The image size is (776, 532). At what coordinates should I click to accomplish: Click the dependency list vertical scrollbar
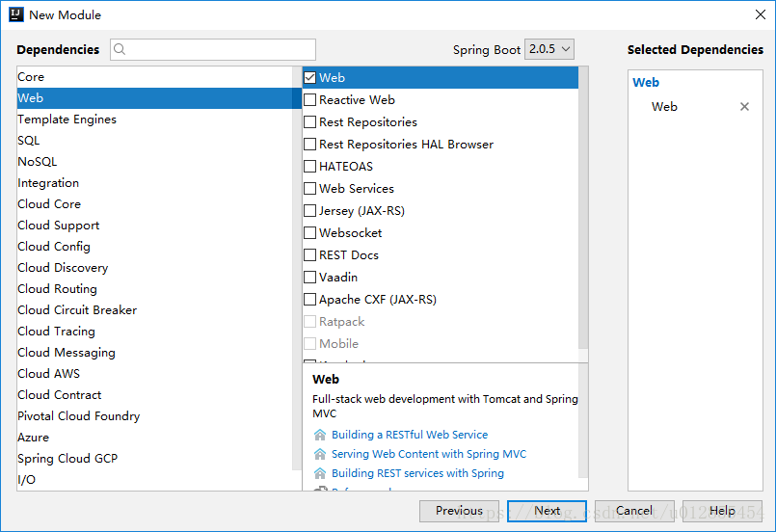tap(583, 208)
